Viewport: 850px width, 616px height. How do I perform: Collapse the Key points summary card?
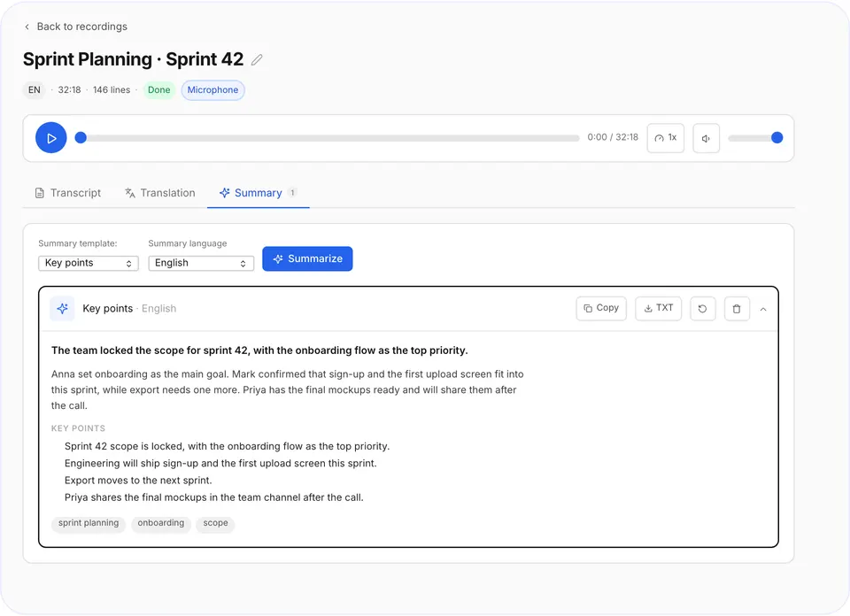763,309
